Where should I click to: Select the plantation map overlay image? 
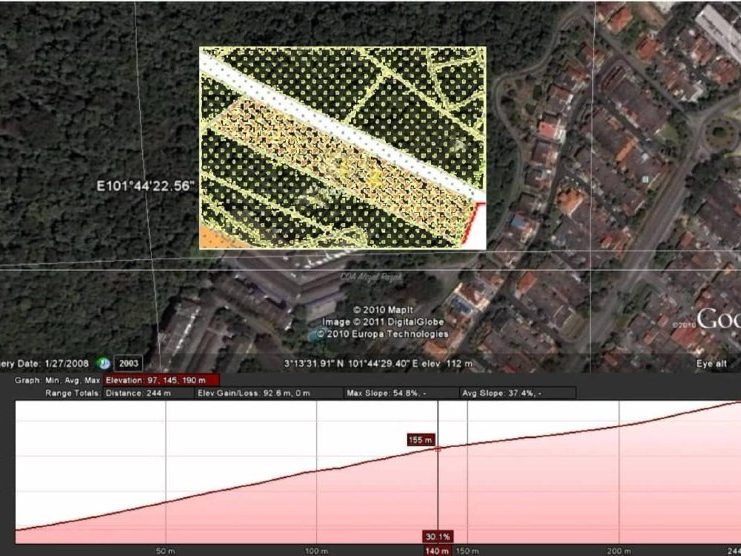pos(343,147)
